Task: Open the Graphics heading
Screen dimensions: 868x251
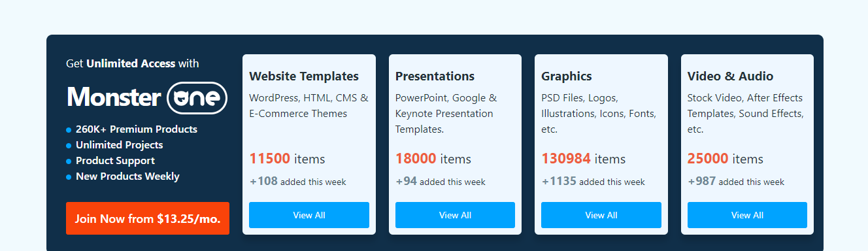Action: pyautogui.click(x=567, y=76)
